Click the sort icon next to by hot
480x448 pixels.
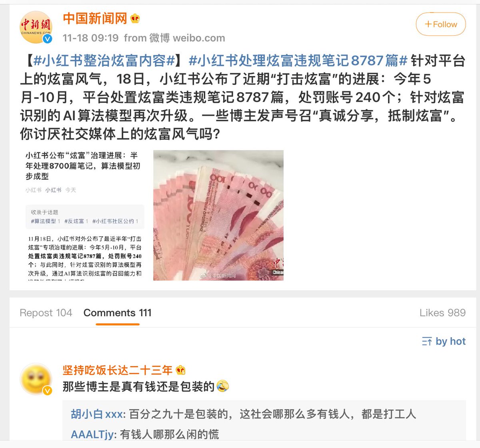(x=427, y=342)
